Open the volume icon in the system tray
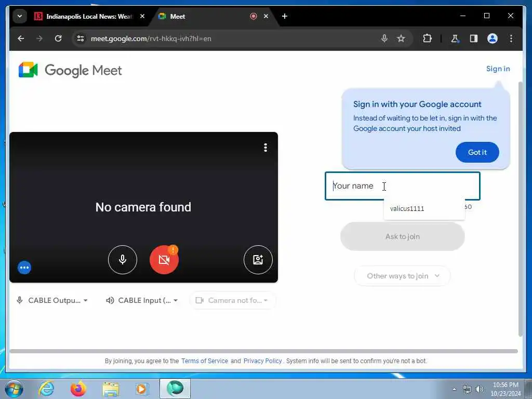 (480, 389)
